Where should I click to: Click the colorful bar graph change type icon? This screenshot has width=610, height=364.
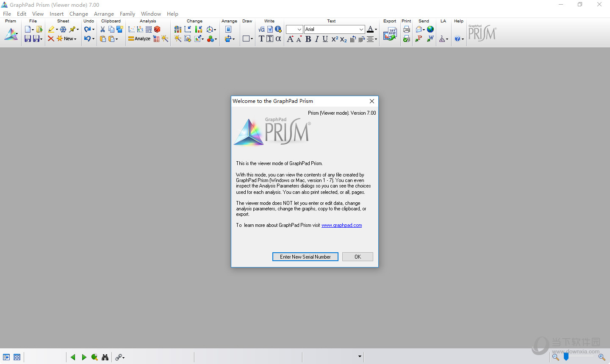pyautogui.click(x=178, y=29)
